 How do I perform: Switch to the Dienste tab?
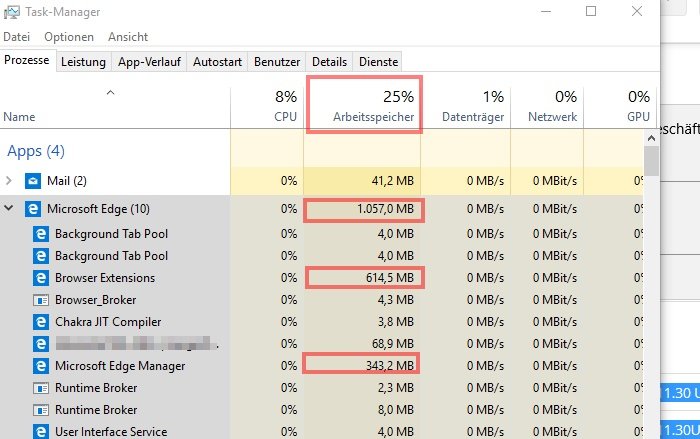pos(379,62)
